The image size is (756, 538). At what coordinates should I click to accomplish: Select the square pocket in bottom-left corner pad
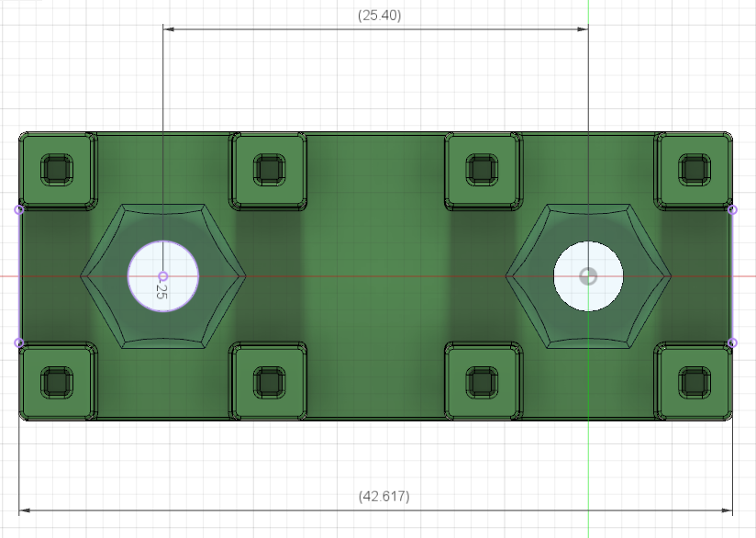(57, 383)
